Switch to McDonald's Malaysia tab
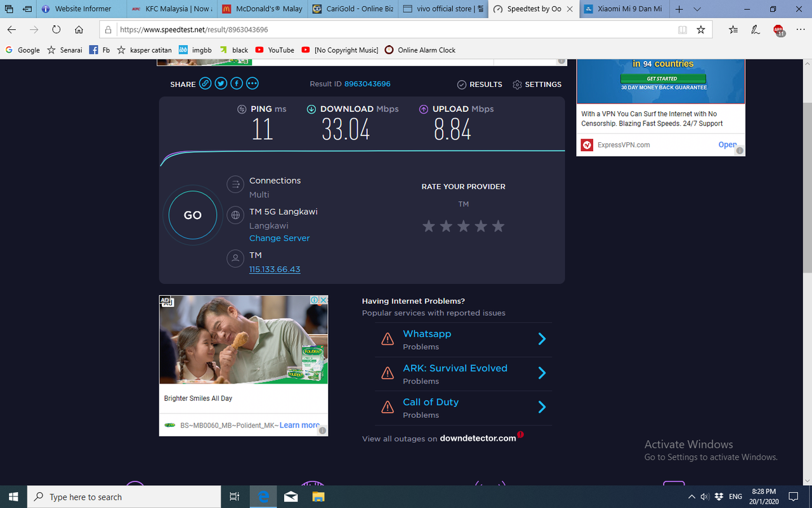Viewport: 812px width, 508px height. coord(263,9)
